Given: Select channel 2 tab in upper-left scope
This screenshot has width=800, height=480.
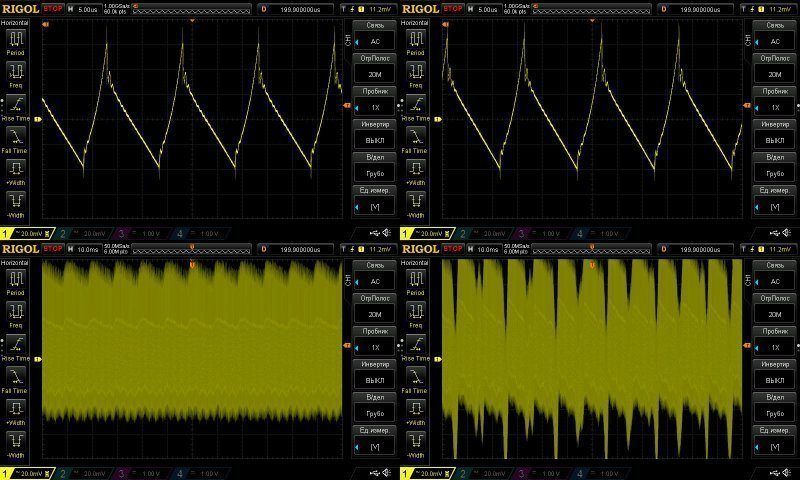Looking at the screenshot, I should 84,234.
